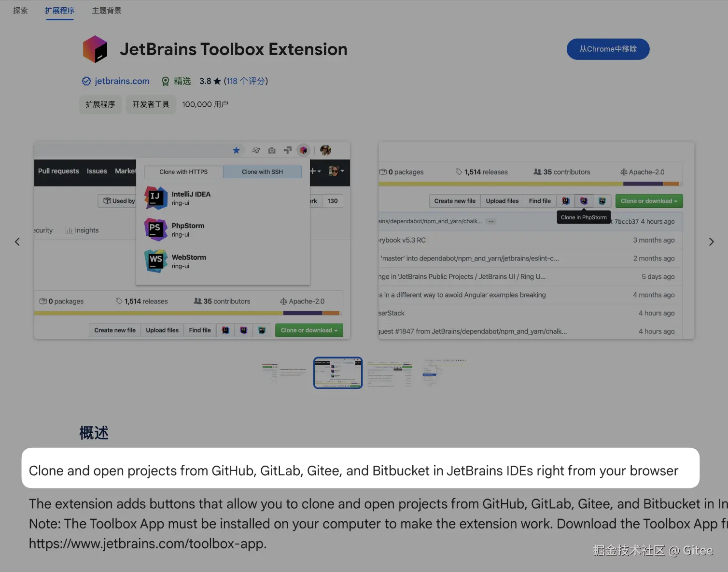Expand the truncated commit message ellipsis
The width and height of the screenshot is (728, 572).
point(490,221)
